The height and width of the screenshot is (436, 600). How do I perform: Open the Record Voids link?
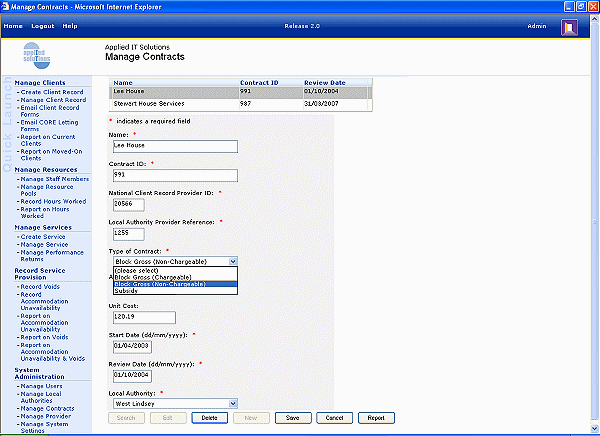(x=38, y=287)
